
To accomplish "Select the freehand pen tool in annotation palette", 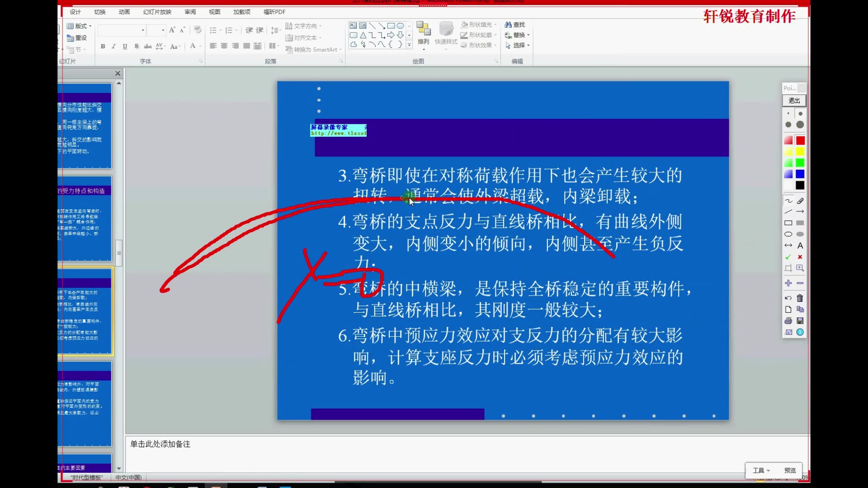I will coord(788,201).
